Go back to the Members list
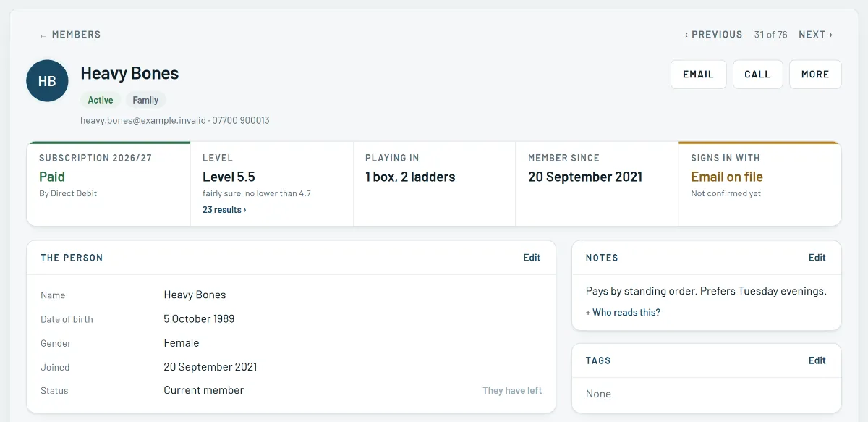 point(70,34)
